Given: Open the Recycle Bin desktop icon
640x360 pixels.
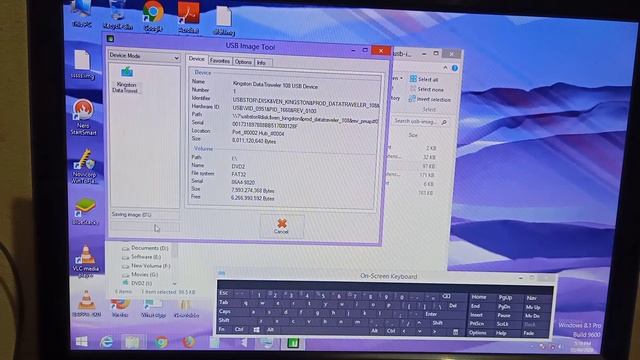Looking at the screenshot, I should click(x=118, y=16).
